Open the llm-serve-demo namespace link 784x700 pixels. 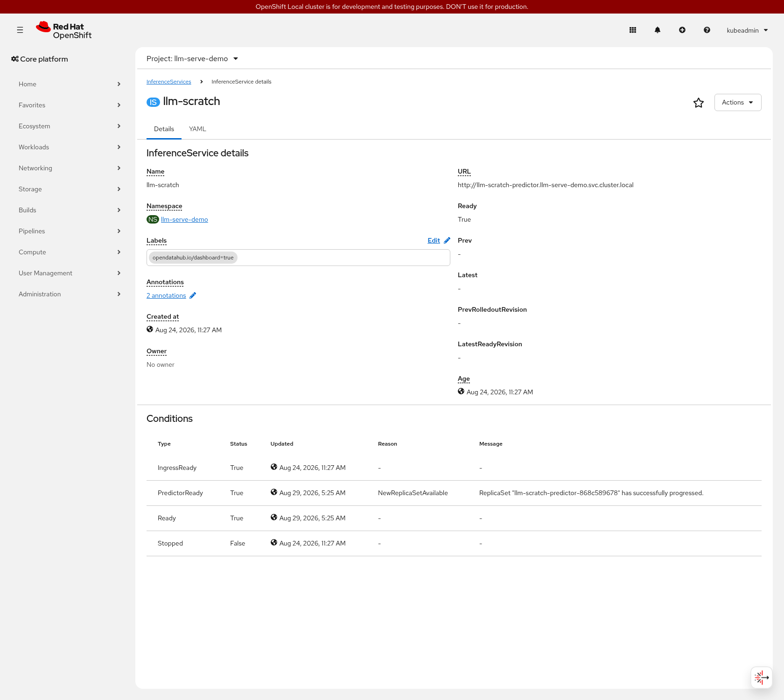(x=184, y=219)
